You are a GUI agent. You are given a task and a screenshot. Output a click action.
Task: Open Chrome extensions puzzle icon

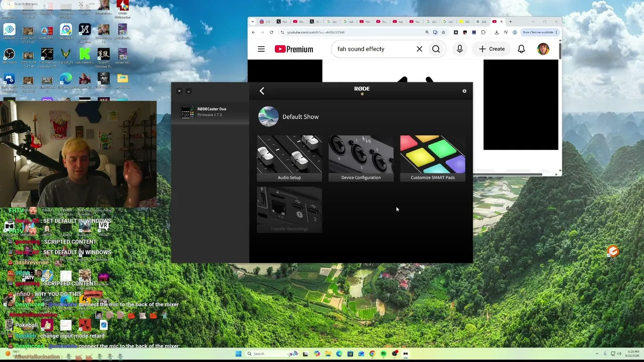[483, 32]
